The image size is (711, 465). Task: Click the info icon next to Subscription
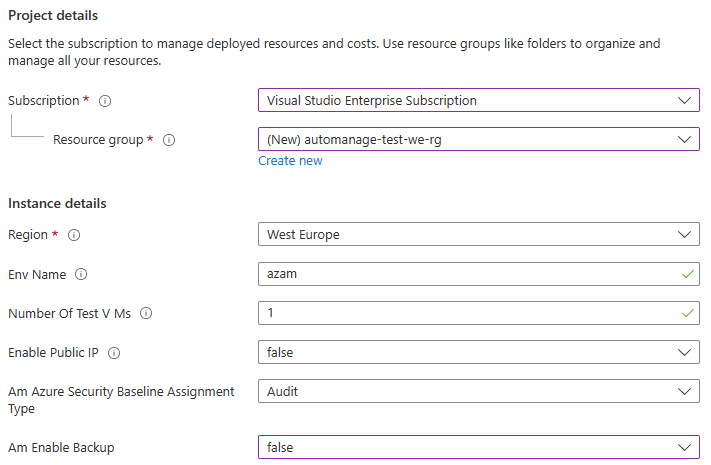[105, 101]
